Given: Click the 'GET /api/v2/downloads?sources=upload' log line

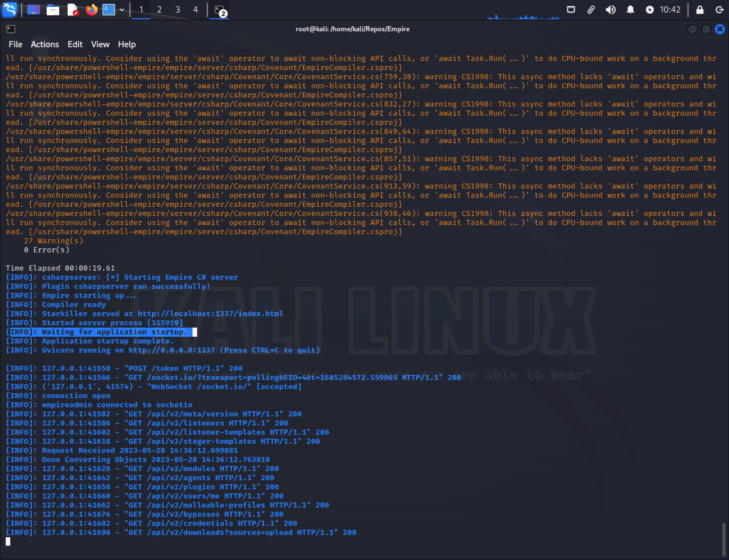Looking at the screenshot, I should [181, 533].
